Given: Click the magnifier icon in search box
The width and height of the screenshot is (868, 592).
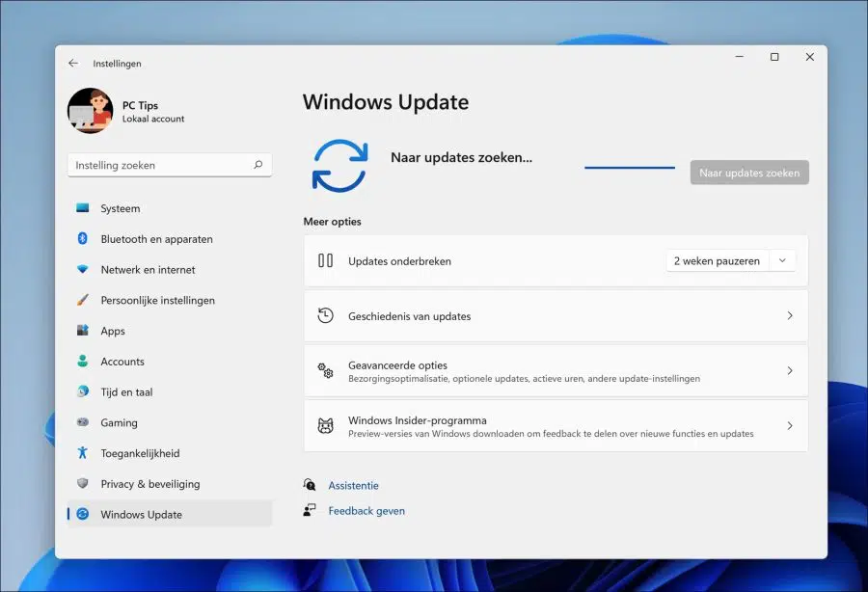Looking at the screenshot, I should coord(258,164).
